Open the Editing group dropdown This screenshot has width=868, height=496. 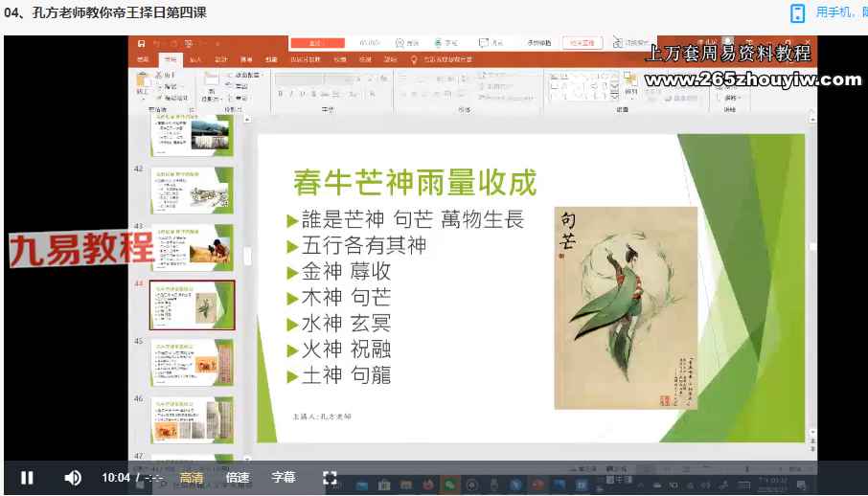(731, 98)
